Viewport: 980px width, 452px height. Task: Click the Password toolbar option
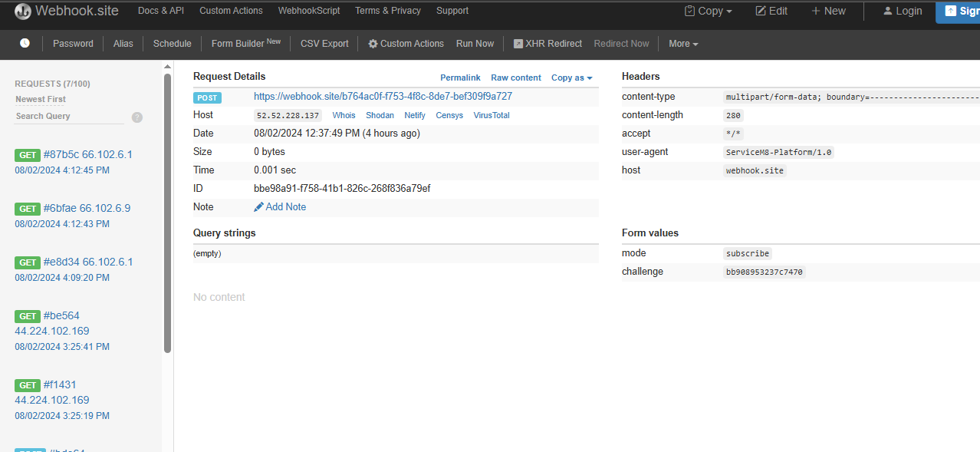tap(73, 44)
